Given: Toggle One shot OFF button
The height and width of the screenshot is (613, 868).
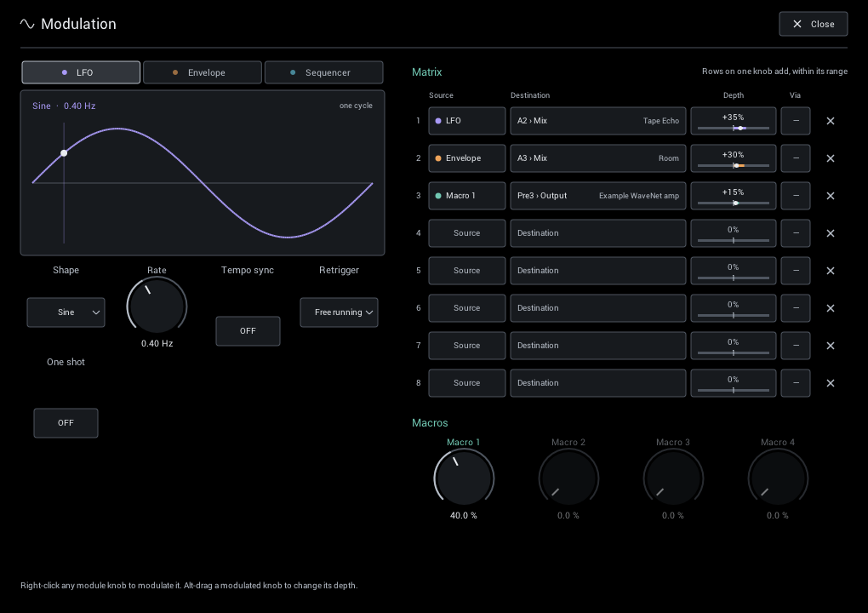Looking at the screenshot, I should pos(66,422).
